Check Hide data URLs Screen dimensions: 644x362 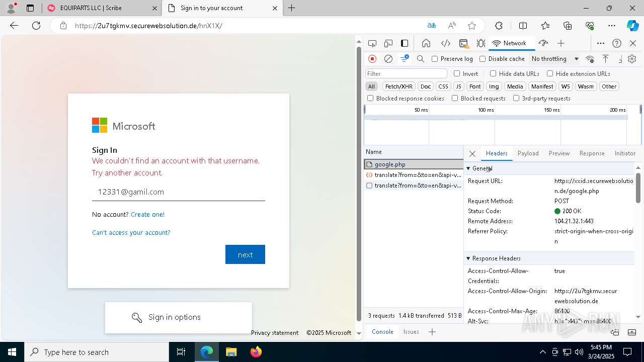[493, 73]
